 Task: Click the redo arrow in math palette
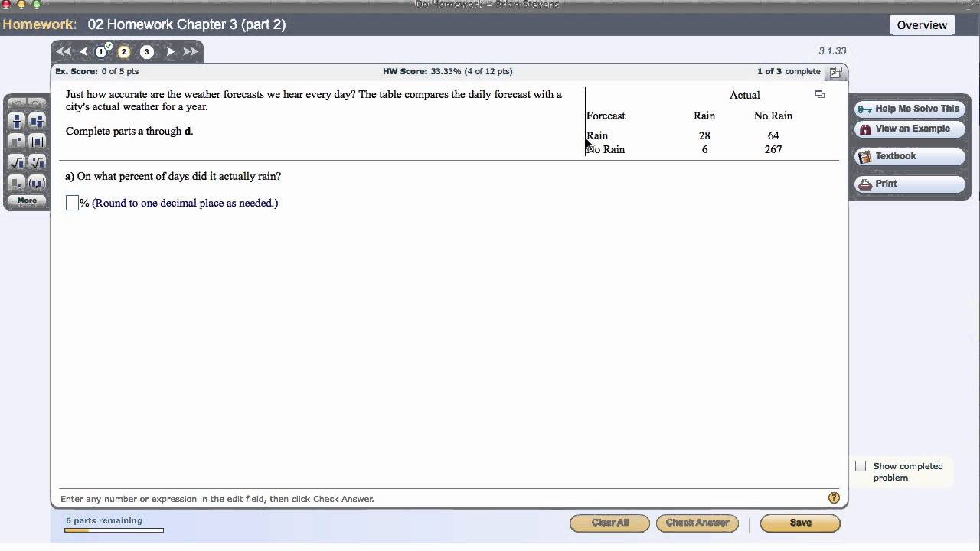37,103
